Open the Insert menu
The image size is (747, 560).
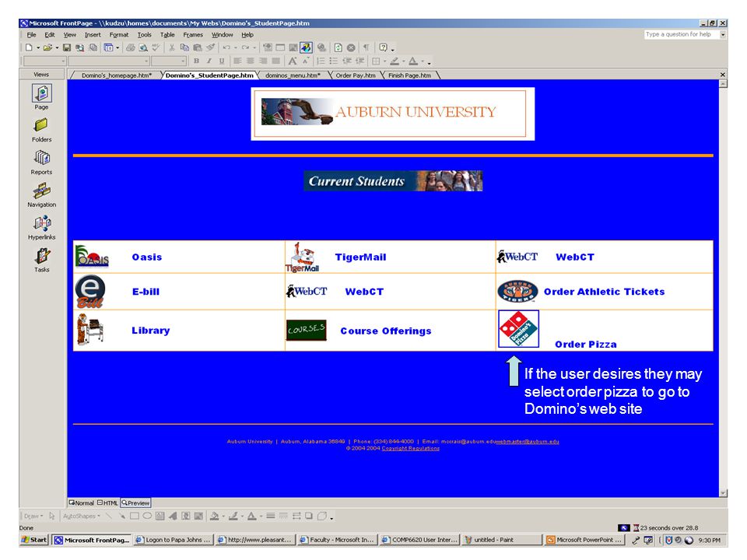click(x=93, y=35)
